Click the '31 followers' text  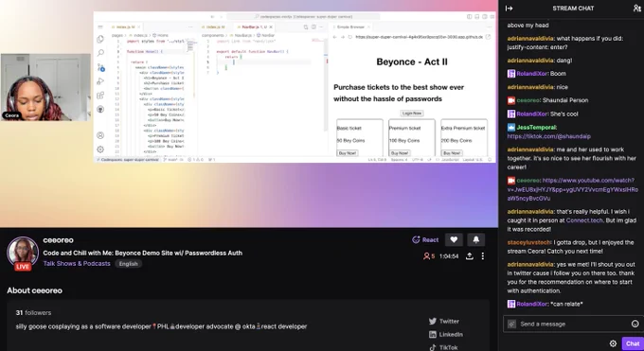33,313
